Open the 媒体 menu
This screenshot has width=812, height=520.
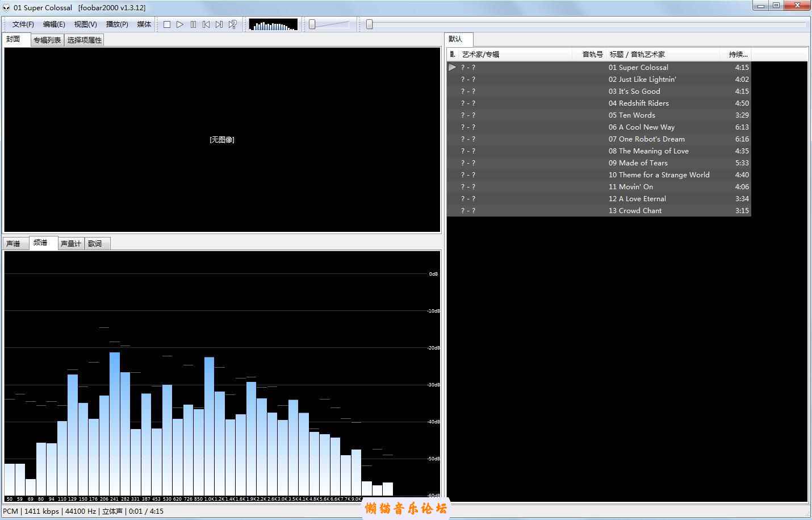click(x=144, y=24)
